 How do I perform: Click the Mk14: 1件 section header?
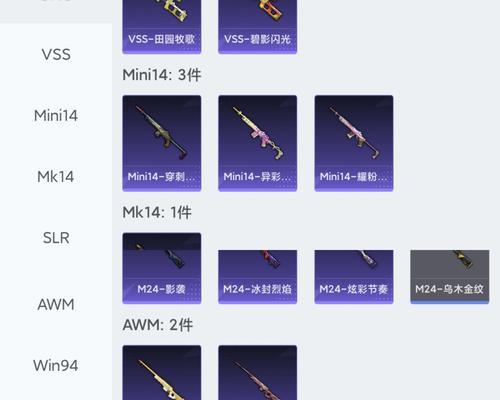click(157, 212)
